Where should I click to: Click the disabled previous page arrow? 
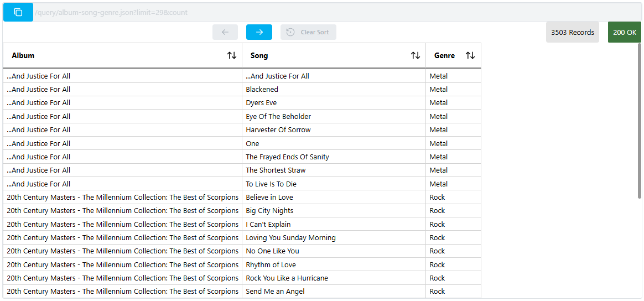225,32
